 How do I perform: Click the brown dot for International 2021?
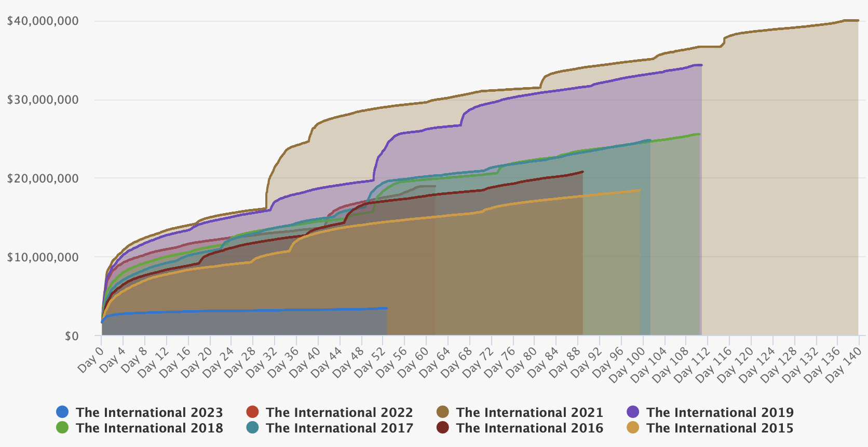pyautogui.click(x=443, y=412)
